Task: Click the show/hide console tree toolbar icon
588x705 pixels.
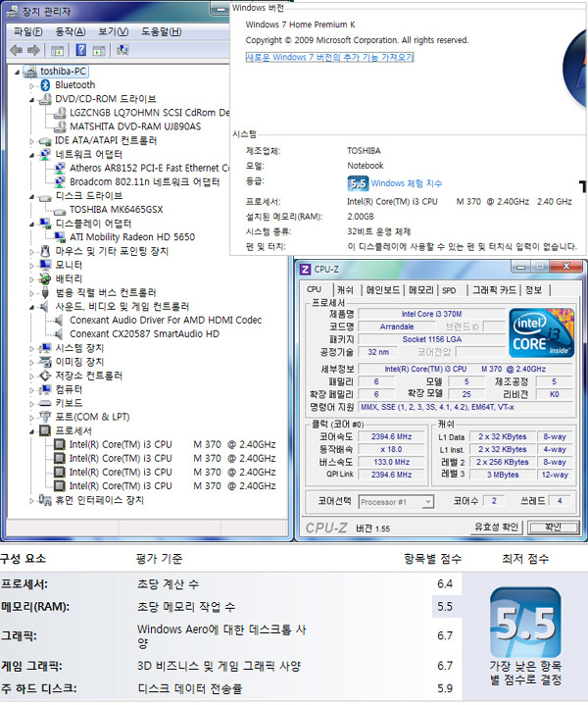Action: (x=57, y=50)
